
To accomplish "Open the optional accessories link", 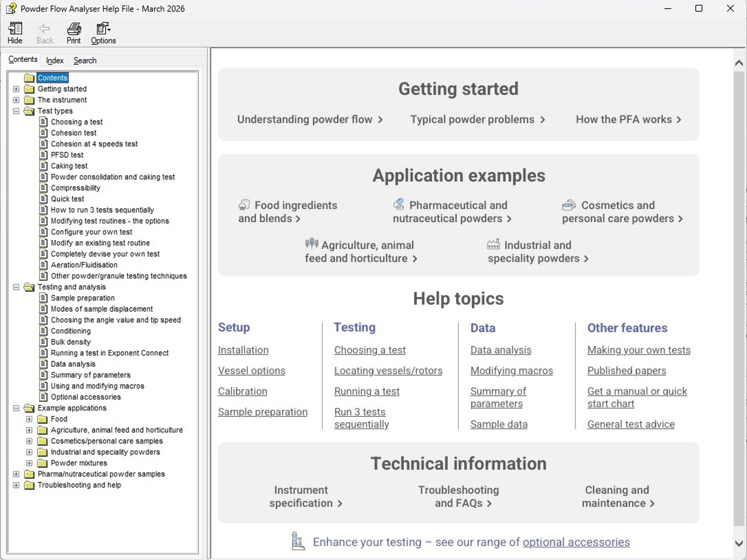I will click(576, 542).
